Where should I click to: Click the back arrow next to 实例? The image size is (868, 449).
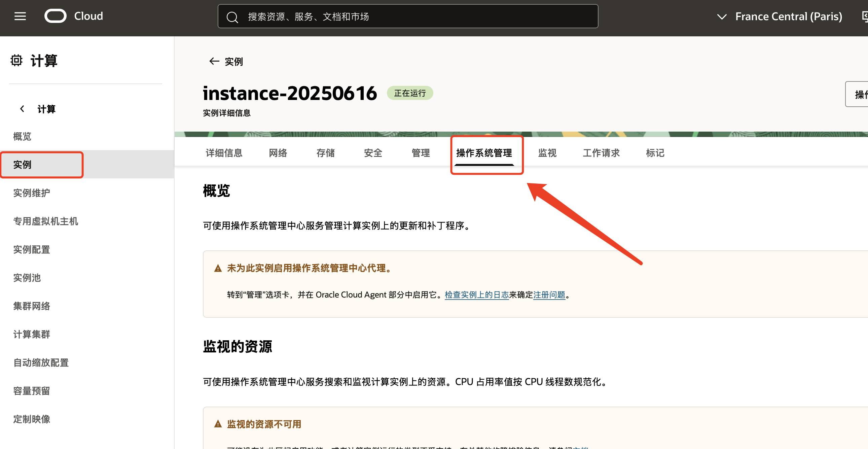click(214, 61)
